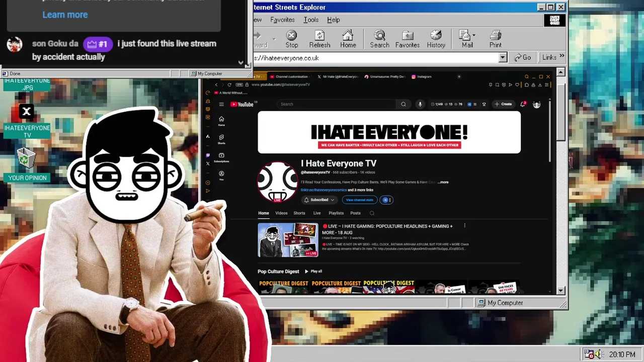
Task: Open a new browser tab with plus
Action: click(459, 76)
